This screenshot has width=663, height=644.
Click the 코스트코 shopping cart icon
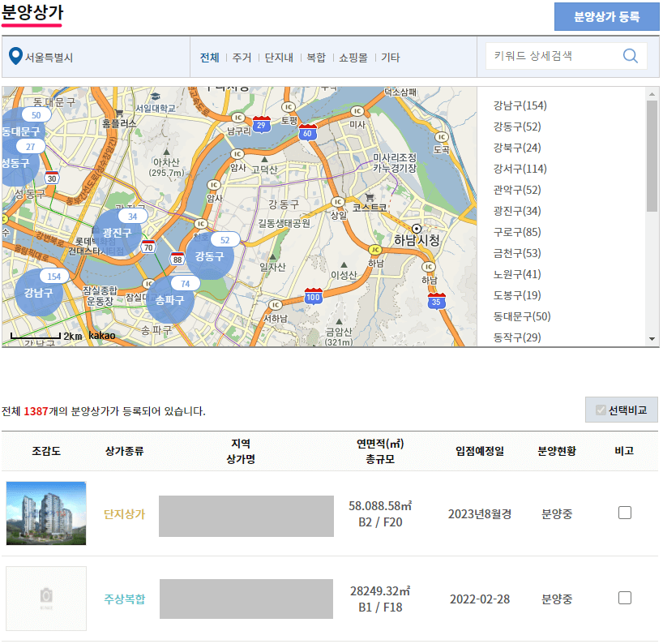coord(370,197)
